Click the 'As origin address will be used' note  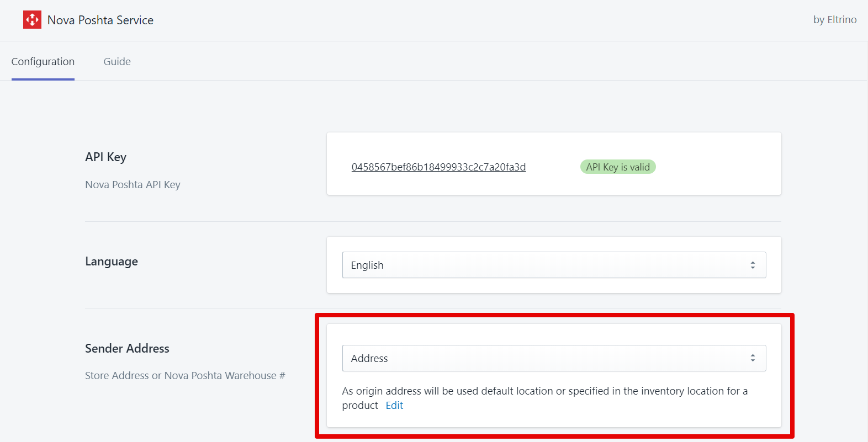545,398
